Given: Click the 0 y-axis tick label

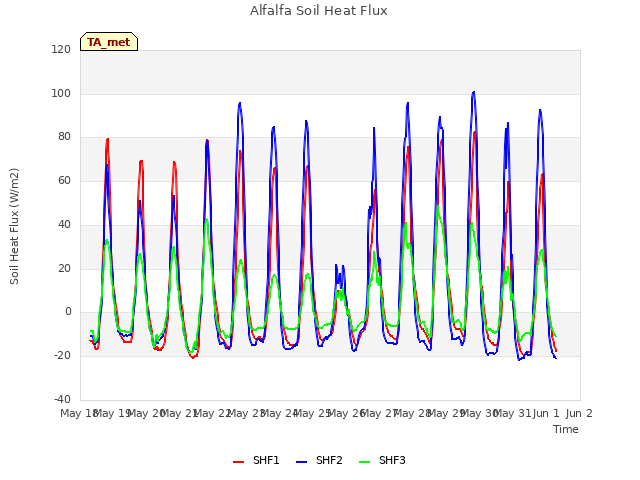Looking at the screenshot, I should 68,312.
